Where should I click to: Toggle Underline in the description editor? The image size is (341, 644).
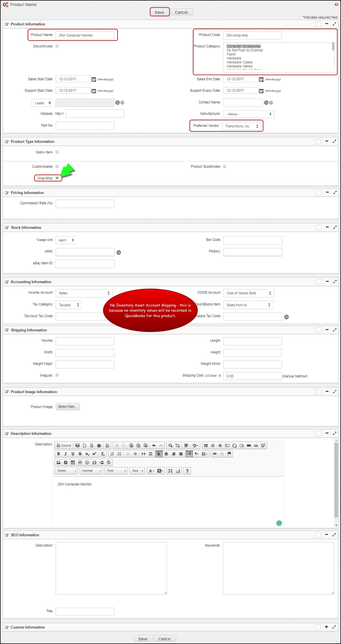pyautogui.click(x=73, y=454)
